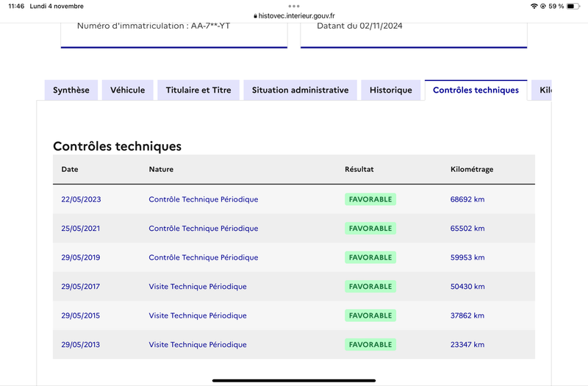The width and height of the screenshot is (588, 386).
Task: Tap the Wi-Fi status icon
Action: click(x=534, y=6)
